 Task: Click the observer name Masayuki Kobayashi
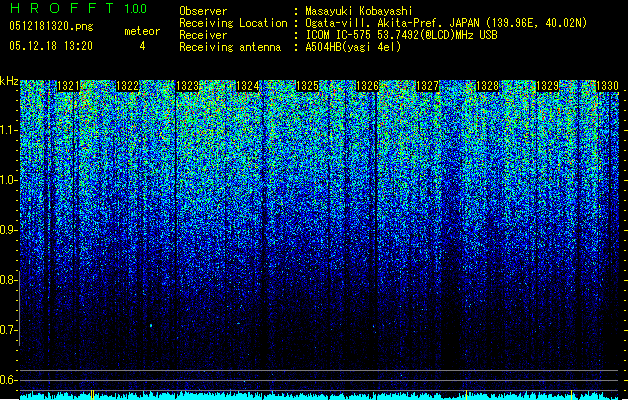coord(359,11)
